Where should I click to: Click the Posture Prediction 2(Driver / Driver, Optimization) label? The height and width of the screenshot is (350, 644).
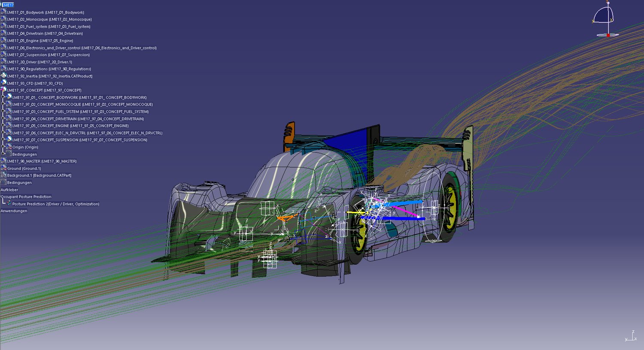tap(56, 204)
